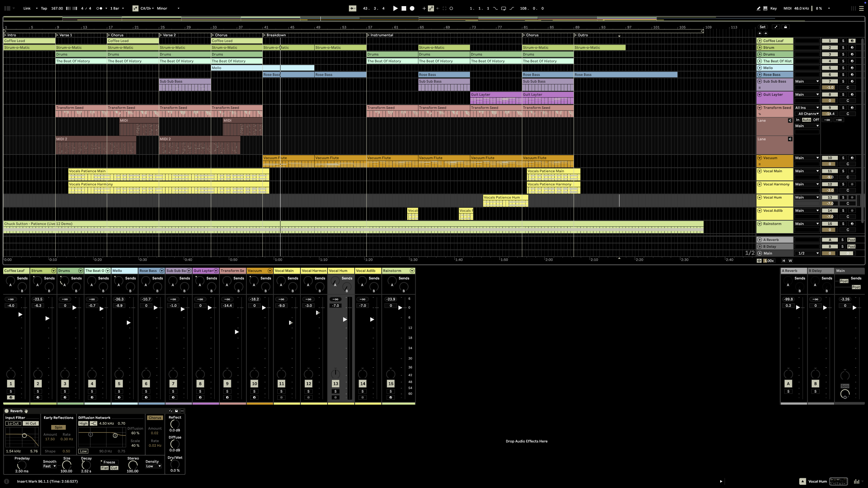
Task: Toggle the Reverb device activator circle
Action: (6, 411)
